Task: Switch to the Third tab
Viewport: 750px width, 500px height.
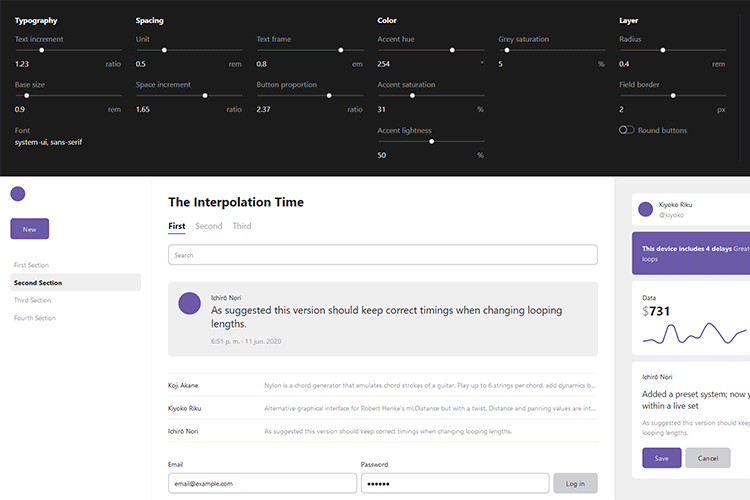Action: point(242,226)
